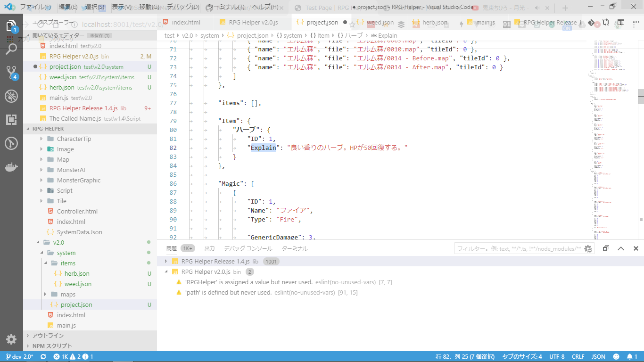Open the Debug view icon

[11, 96]
